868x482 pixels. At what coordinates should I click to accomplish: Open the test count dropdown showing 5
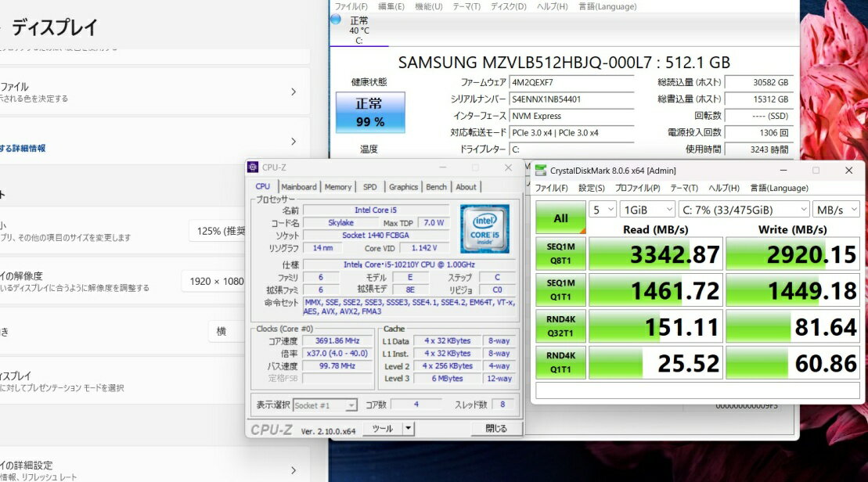click(603, 210)
